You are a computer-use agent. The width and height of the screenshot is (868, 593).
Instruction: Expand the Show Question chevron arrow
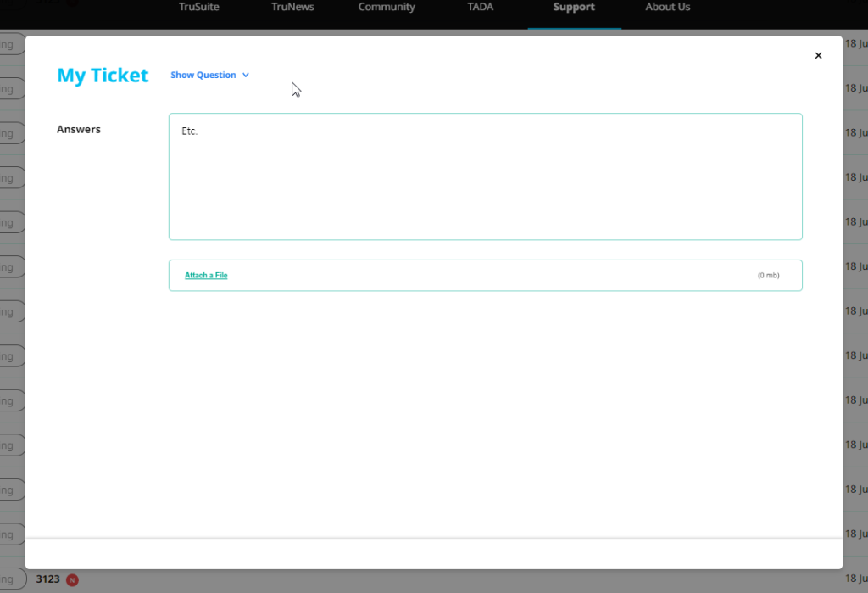(x=246, y=76)
